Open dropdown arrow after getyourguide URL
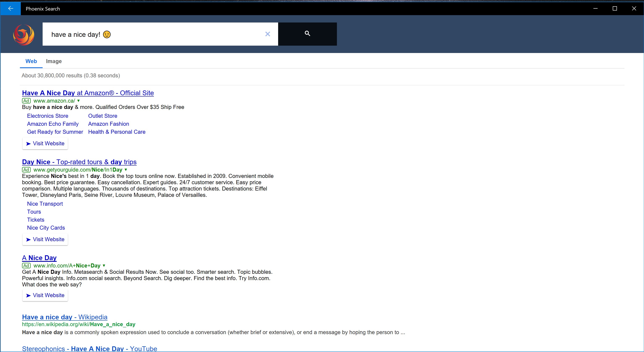Screen dimensions: 644x352 point(126,170)
